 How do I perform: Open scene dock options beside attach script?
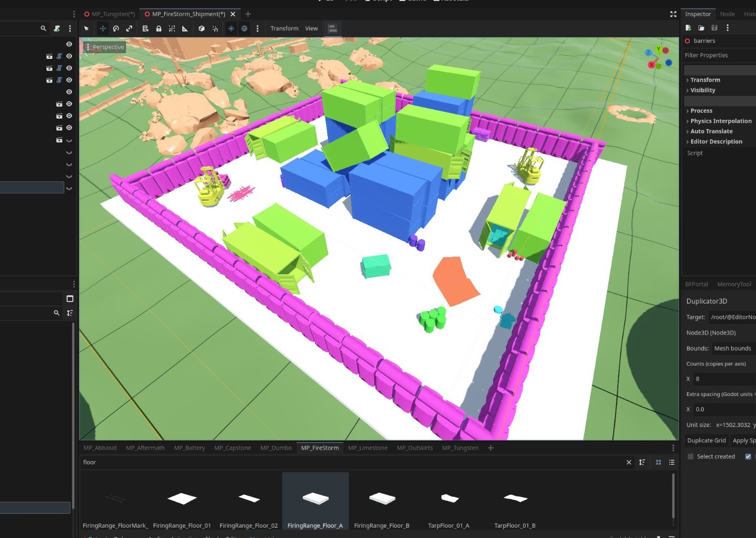coord(70,28)
